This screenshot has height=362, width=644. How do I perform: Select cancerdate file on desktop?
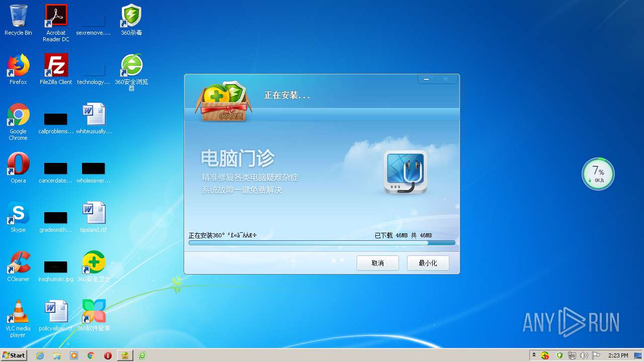pyautogui.click(x=56, y=172)
